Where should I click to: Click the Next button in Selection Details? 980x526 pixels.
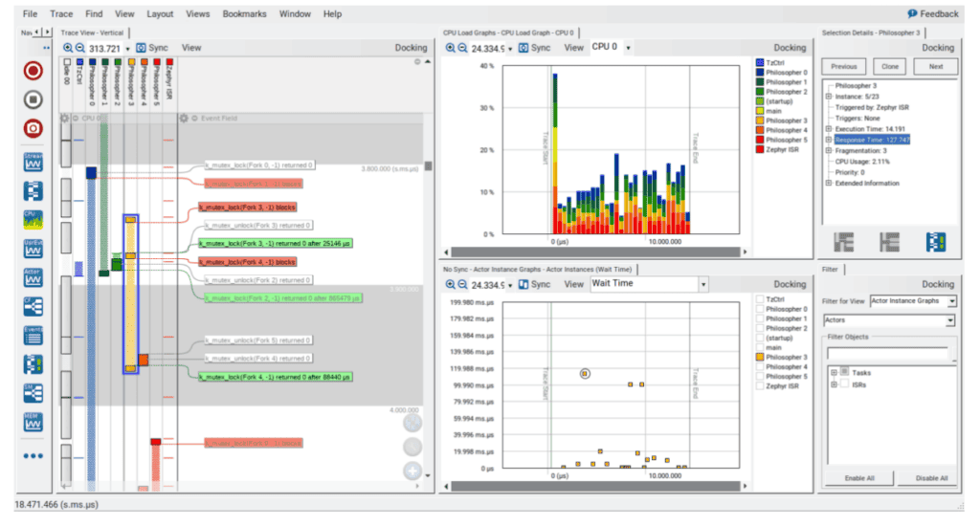click(x=936, y=67)
